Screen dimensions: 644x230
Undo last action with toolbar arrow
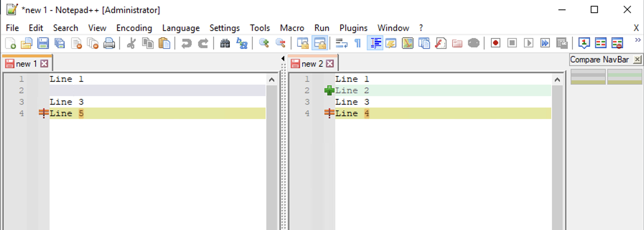(x=186, y=43)
